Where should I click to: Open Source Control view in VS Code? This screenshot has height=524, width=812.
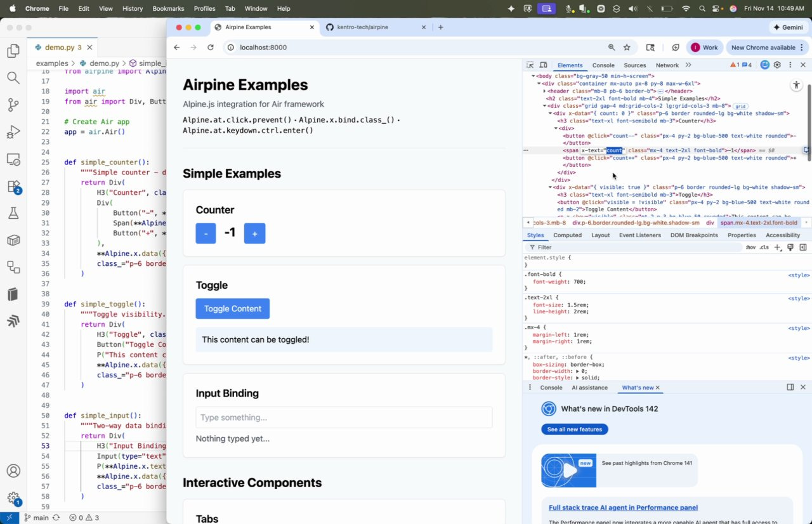click(13, 105)
